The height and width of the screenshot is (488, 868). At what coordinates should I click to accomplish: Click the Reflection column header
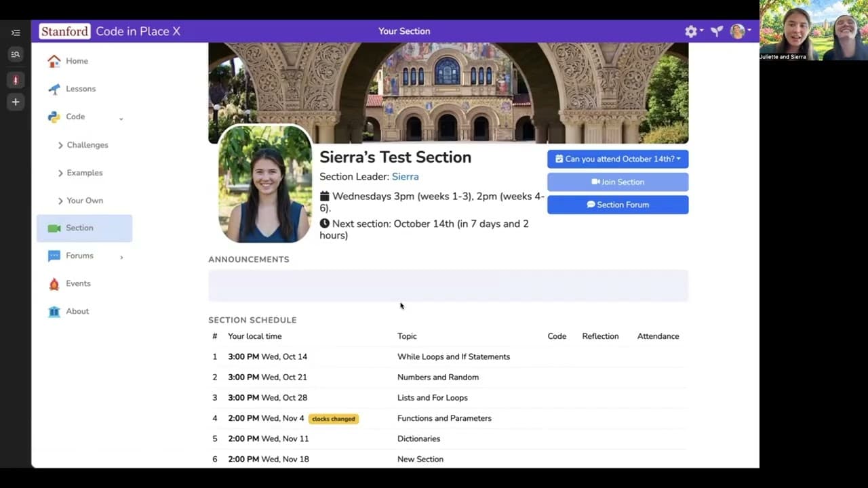point(600,336)
